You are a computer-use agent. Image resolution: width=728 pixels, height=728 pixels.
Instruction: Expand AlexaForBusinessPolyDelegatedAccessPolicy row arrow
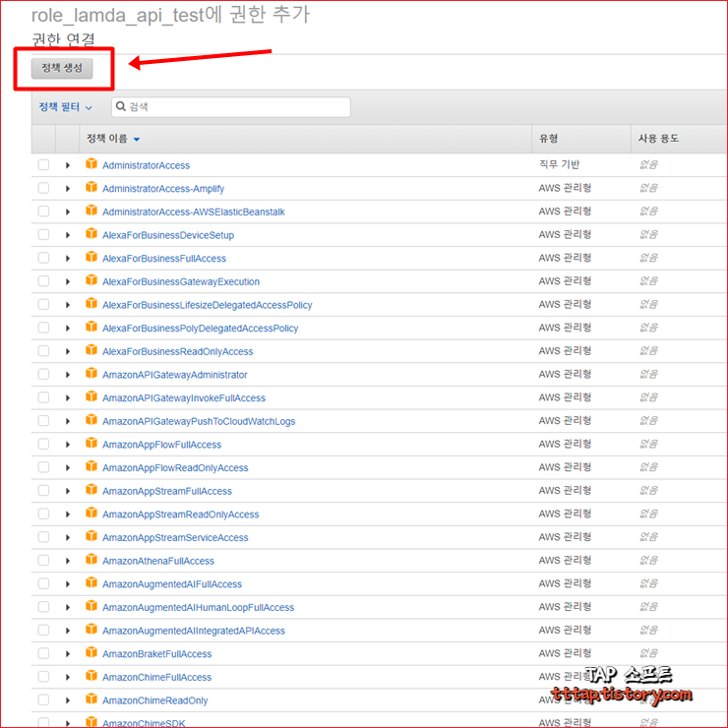68,329
